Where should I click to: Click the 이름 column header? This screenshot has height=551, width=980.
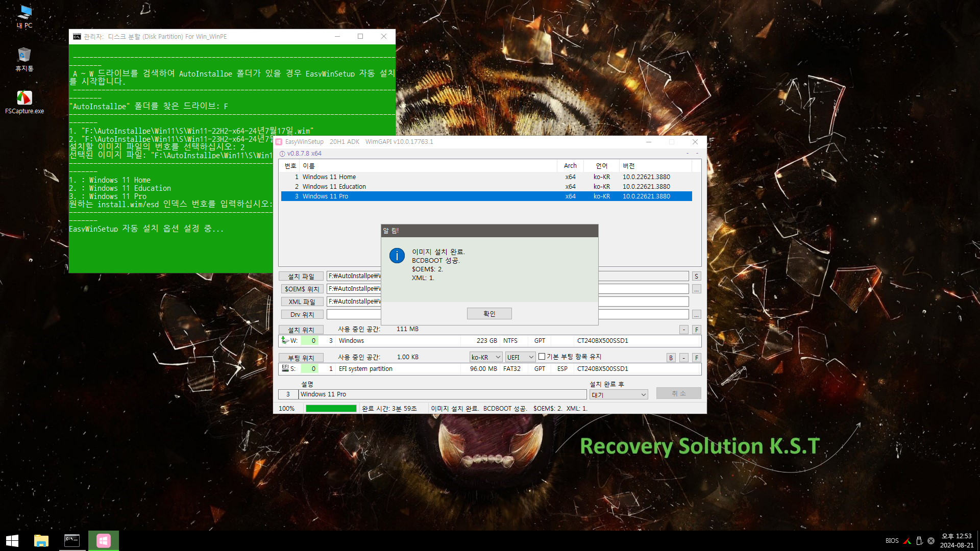click(428, 166)
